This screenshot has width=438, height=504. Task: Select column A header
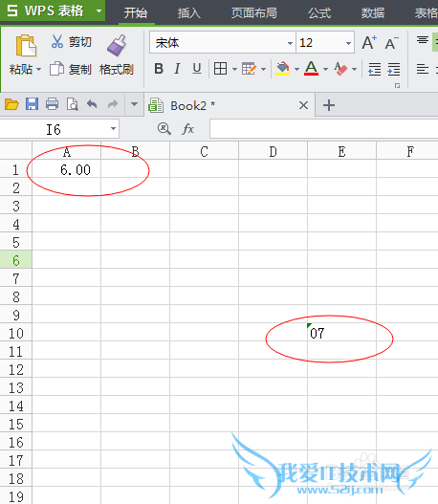[x=67, y=151]
